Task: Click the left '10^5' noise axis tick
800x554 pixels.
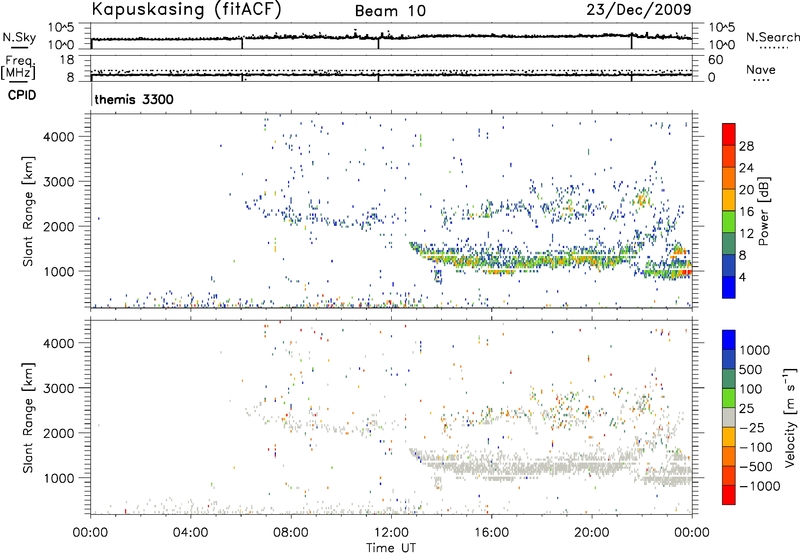Action: point(61,27)
